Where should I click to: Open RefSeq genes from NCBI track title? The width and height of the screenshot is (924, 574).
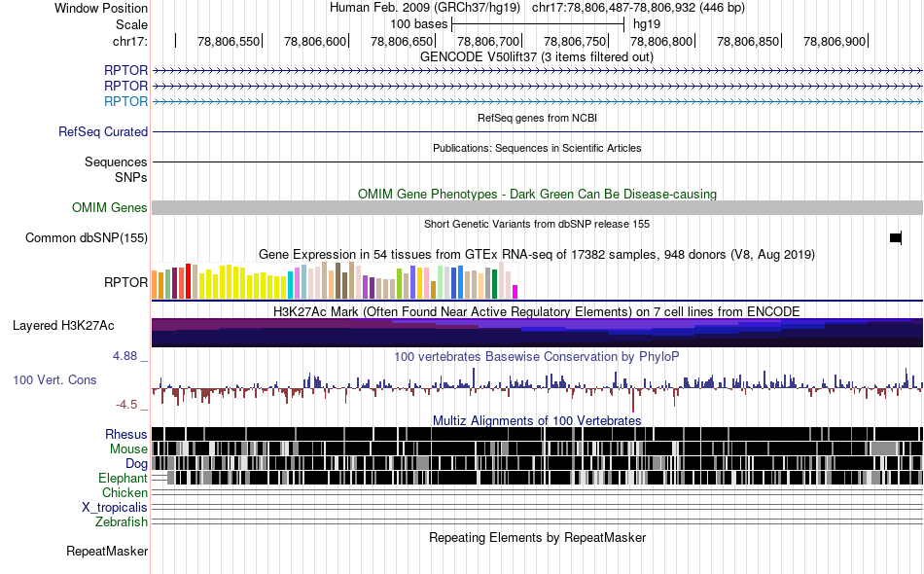537,118
